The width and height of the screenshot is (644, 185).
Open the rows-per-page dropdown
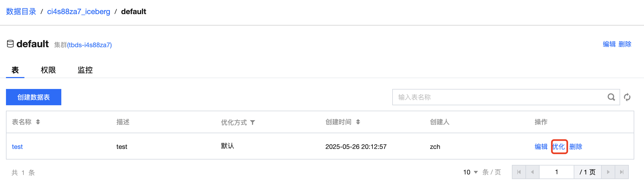[x=471, y=172]
